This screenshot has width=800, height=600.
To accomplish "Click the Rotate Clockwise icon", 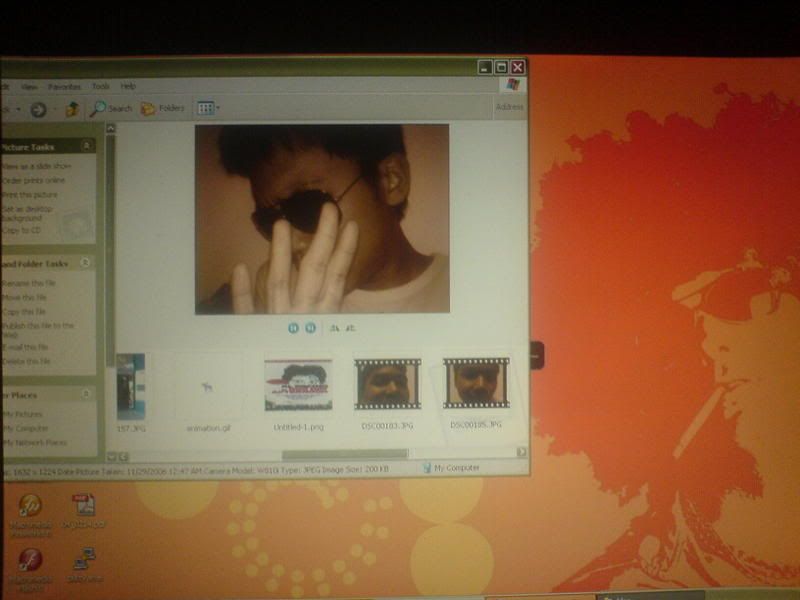I will point(334,328).
